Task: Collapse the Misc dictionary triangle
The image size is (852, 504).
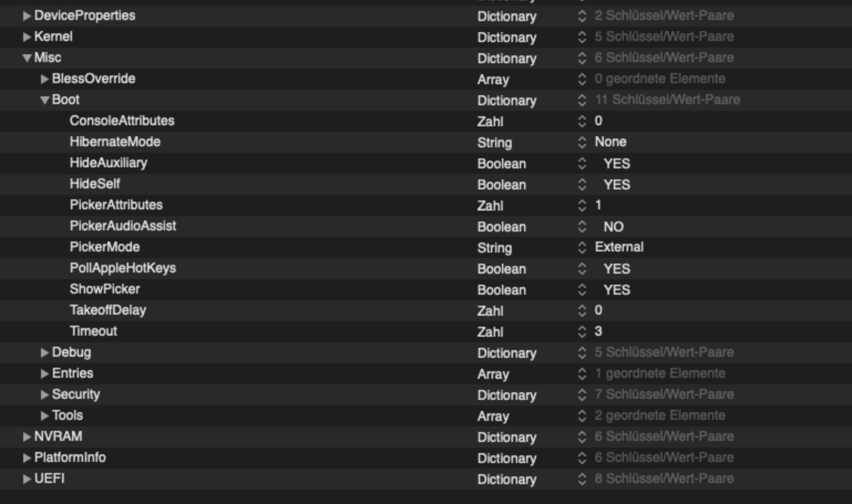Action: [x=27, y=58]
